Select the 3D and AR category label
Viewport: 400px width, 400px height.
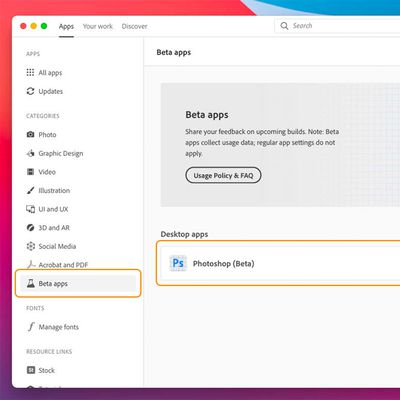click(x=54, y=228)
